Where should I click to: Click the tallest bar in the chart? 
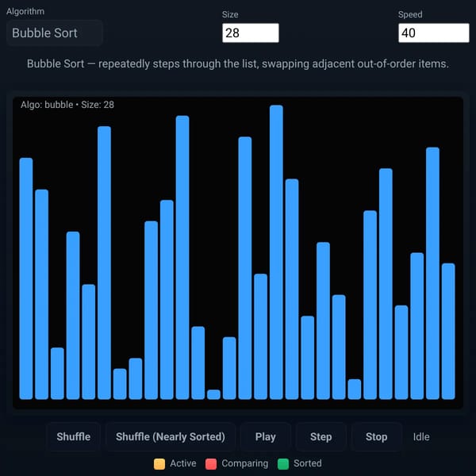pyautogui.click(x=276, y=252)
